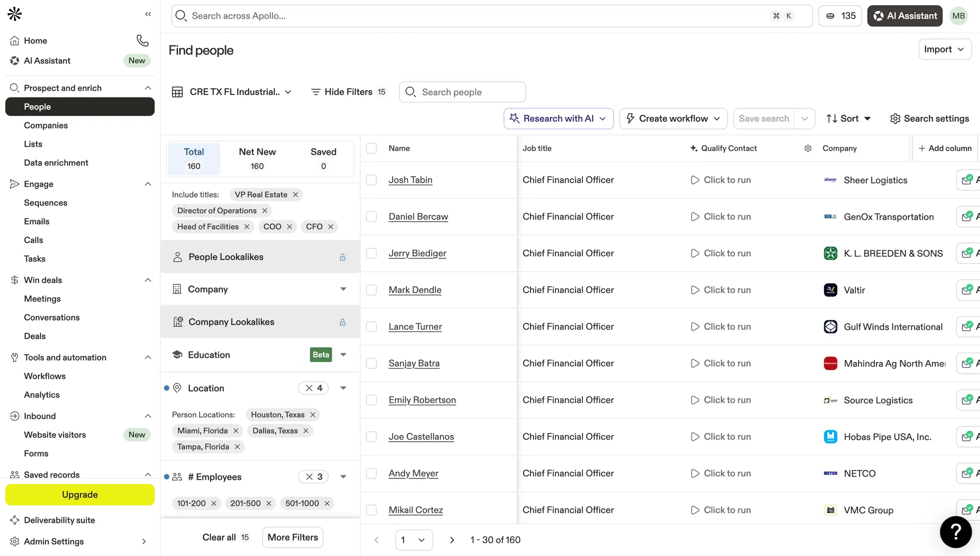Check the select-all checkbox in the table header
This screenshot has width=980, height=556.
coord(371,148)
